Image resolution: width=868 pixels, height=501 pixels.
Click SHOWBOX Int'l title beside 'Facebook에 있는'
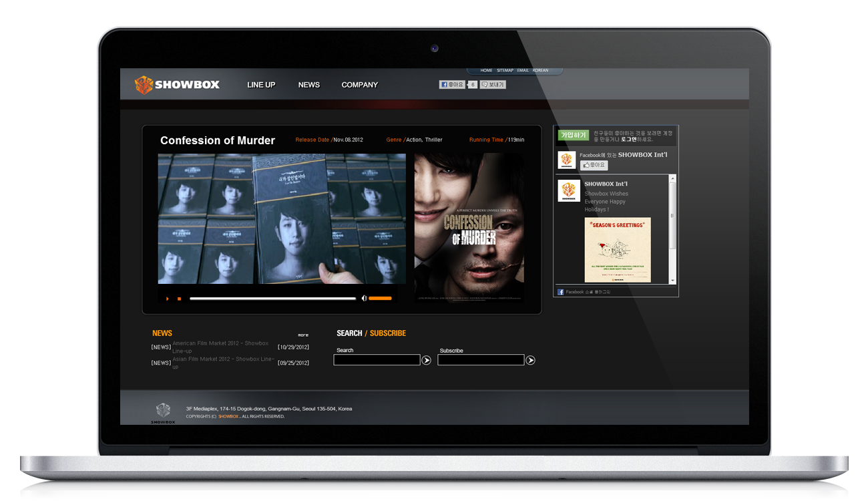(642, 154)
